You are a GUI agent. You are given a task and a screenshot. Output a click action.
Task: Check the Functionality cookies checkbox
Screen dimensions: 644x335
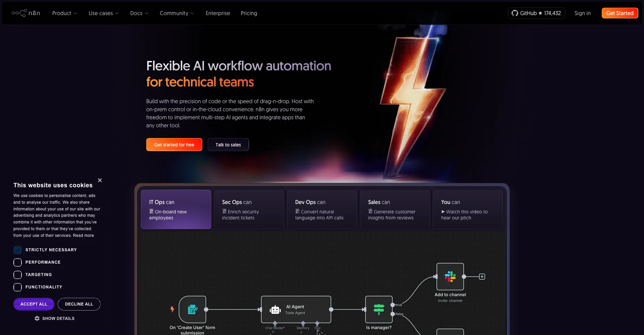[x=17, y=287]
